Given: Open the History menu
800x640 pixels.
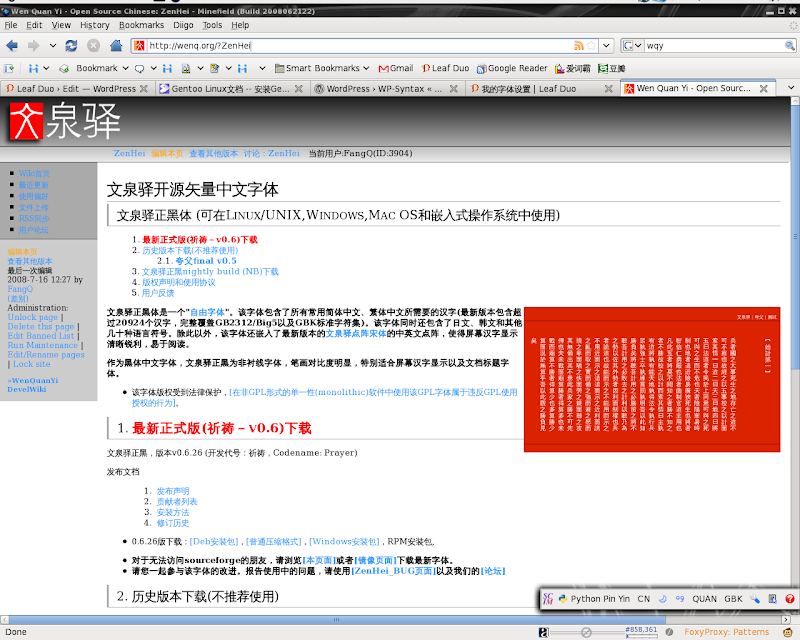Looking at the screenshot, I should point(94,25).
